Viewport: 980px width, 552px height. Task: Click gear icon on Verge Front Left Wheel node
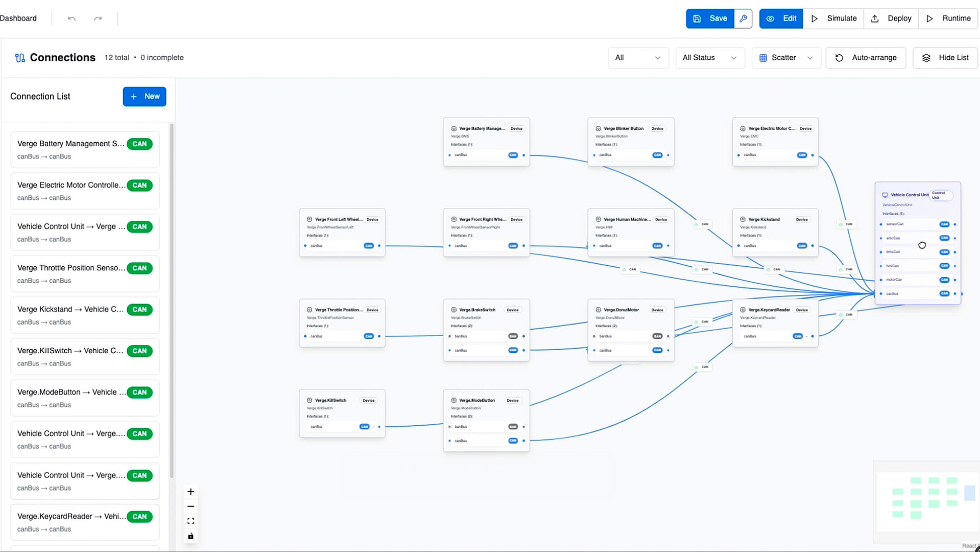pyautogui.click(x=309, y=219)
